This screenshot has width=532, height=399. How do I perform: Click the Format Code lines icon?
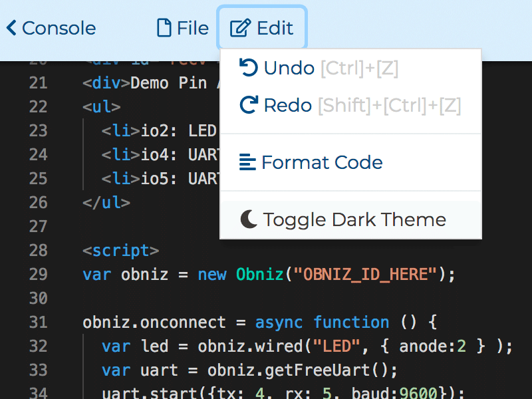coord(247,162)
